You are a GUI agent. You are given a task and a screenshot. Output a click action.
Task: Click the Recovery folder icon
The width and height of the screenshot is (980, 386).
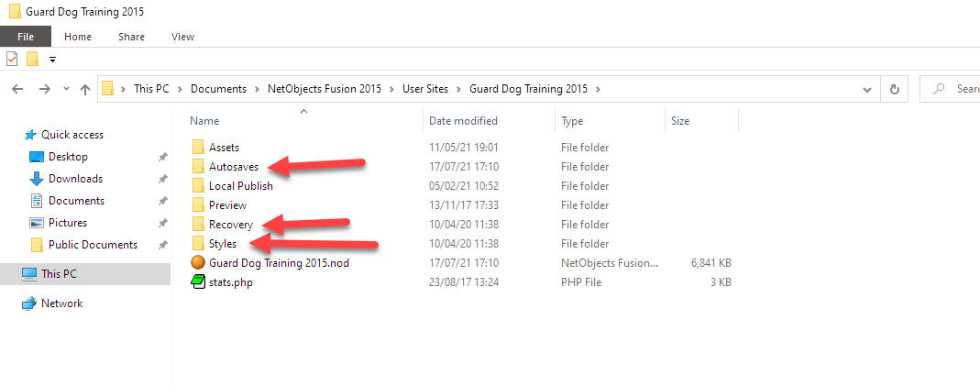(198, 225)
